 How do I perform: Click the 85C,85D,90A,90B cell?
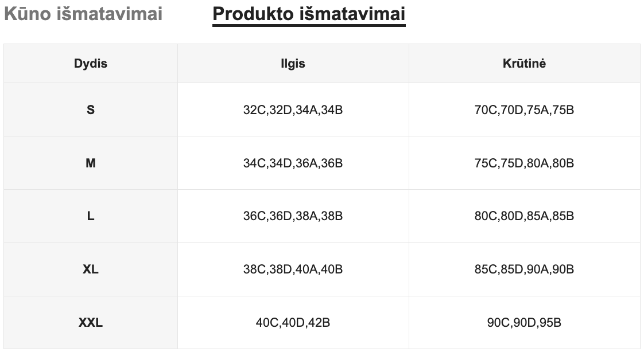tap(524, 269)
